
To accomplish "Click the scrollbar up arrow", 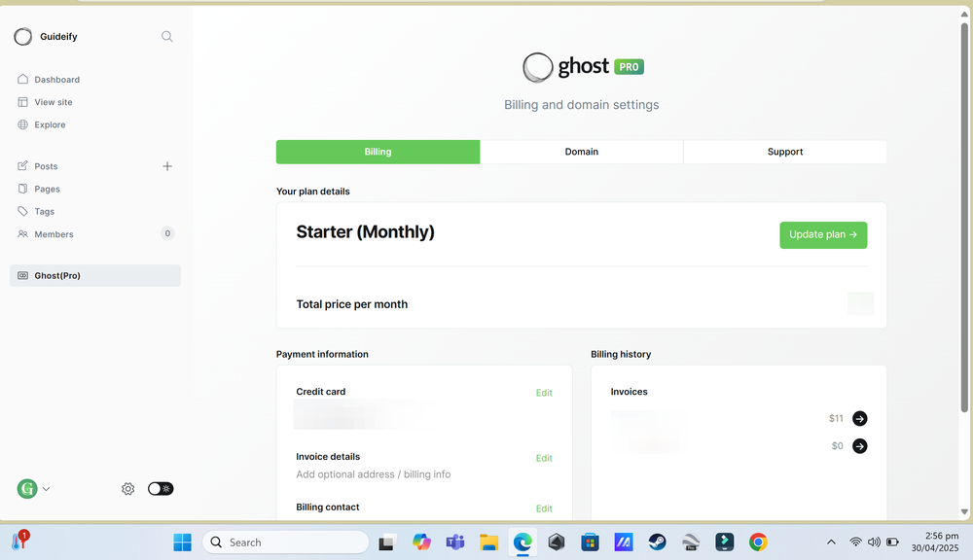I will [964, 14].
